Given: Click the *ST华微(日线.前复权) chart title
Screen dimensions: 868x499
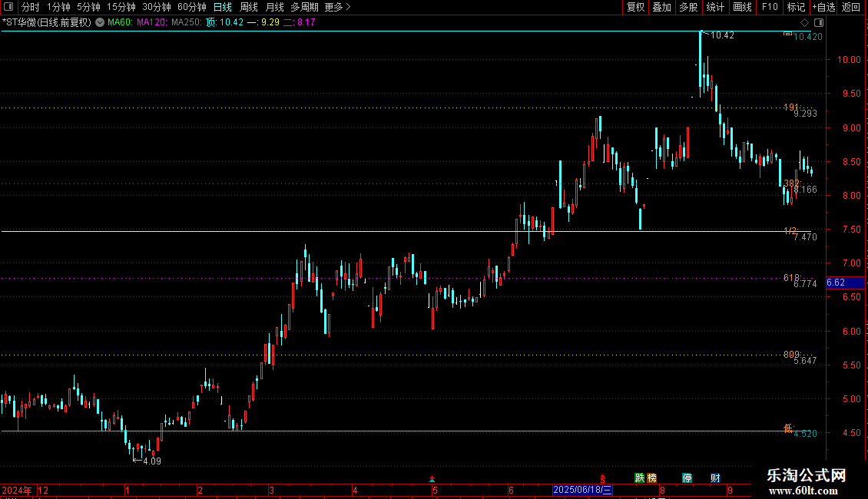Looking at the screenshot, I should tap(47, 23).
